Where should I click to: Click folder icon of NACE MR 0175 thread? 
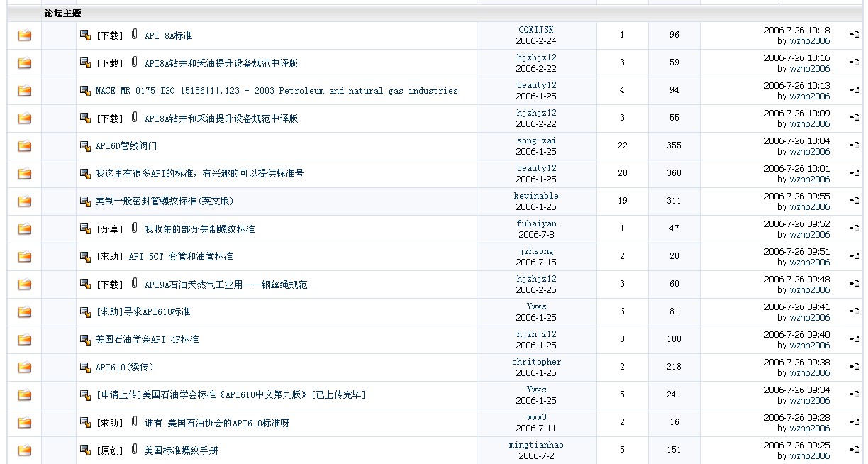(25, 91)
